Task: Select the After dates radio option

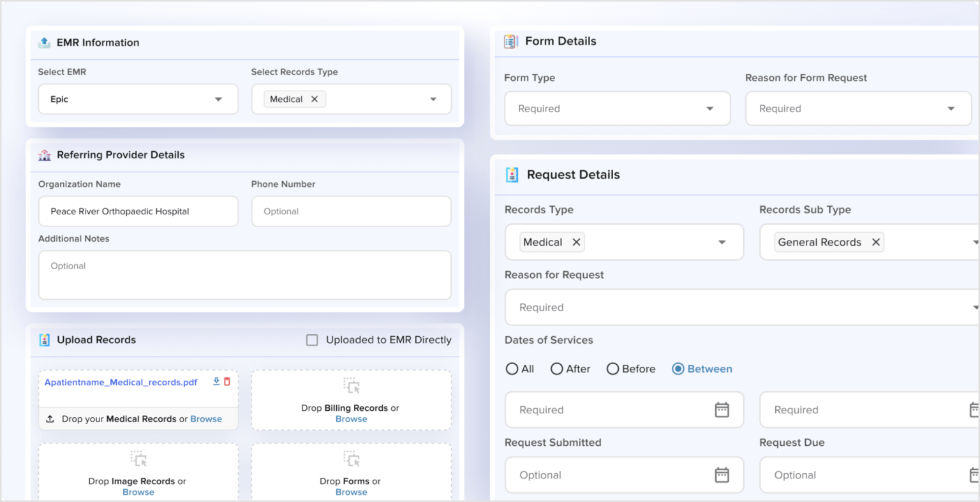Action: pyautogui.click(x=556, y=369)
